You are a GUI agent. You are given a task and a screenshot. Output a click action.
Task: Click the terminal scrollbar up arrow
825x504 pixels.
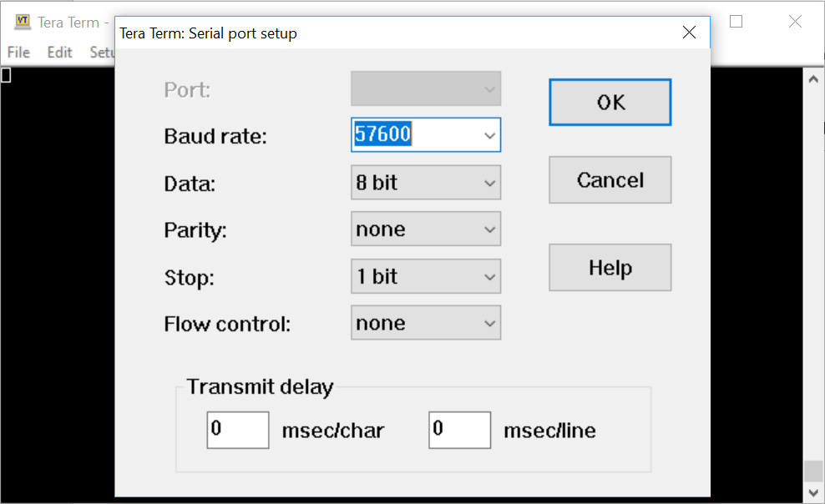click(x=813, y=79)
